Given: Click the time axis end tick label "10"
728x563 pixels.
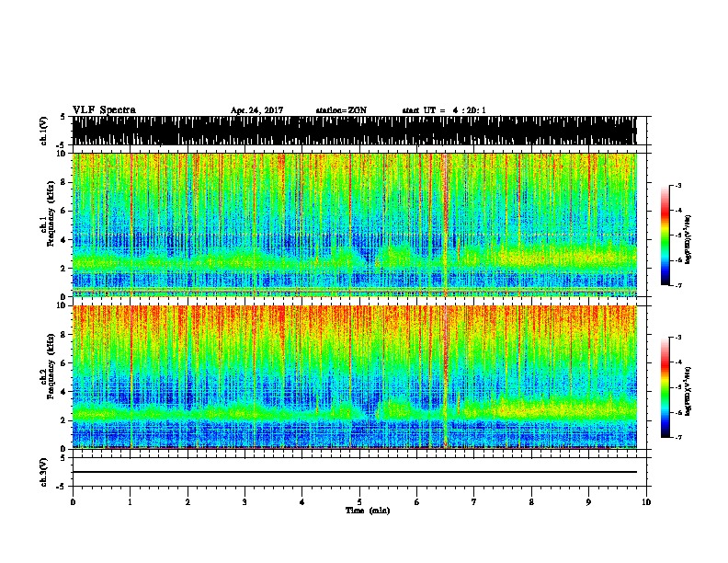Looking at the screenshot, I should [x=646, y=502].
